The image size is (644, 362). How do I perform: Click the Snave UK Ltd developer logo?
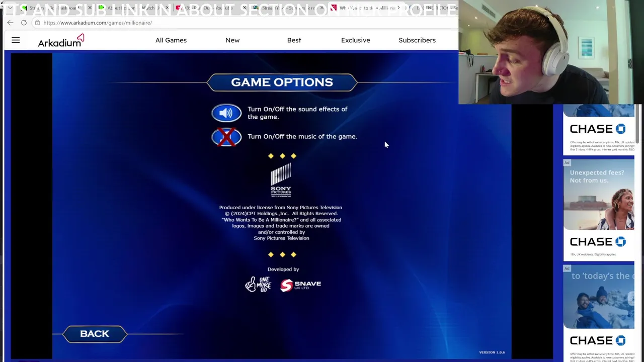point(300,285)
